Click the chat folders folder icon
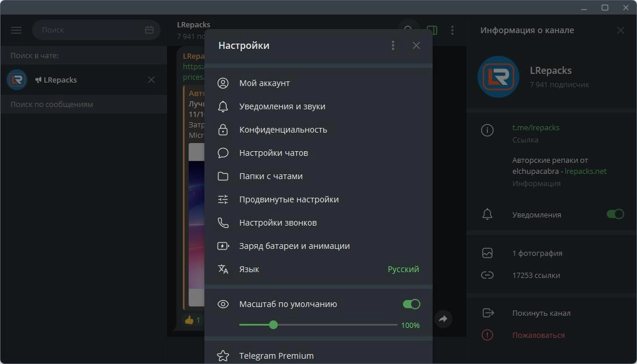Screen dimensions: 637x364 tap(223, 176)
